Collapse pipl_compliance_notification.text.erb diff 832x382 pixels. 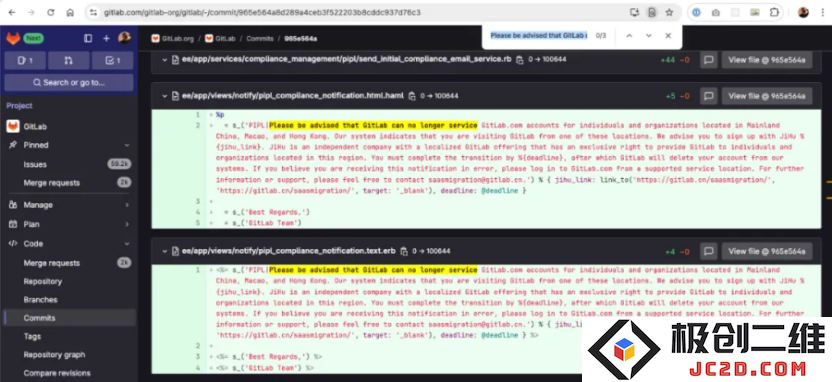(x=164, y=251)
